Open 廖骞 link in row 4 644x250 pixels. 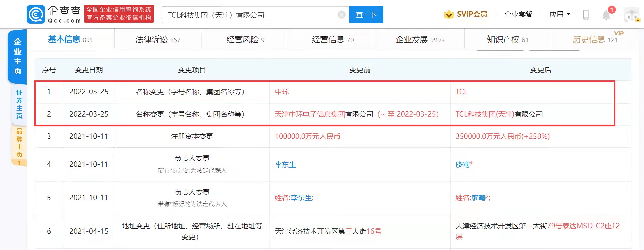(462, 164)
